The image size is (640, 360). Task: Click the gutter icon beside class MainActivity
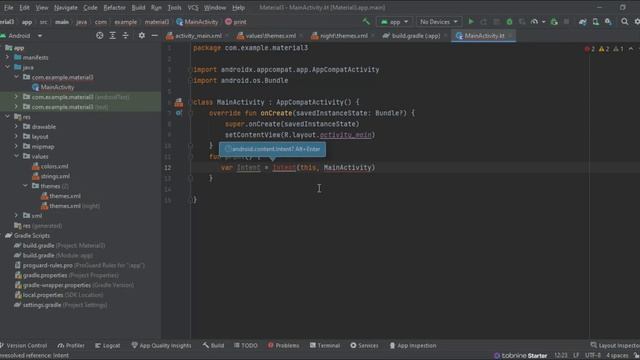pos(179,102)
